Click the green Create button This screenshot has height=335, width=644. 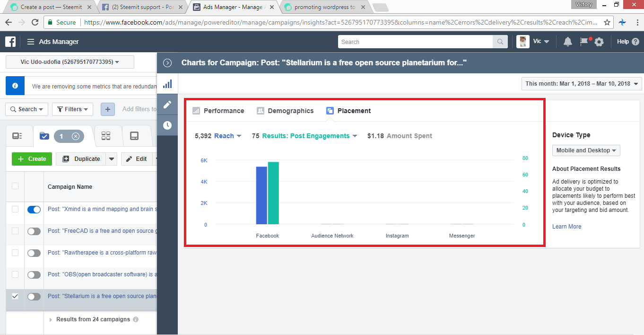click(x=32, y=159)
